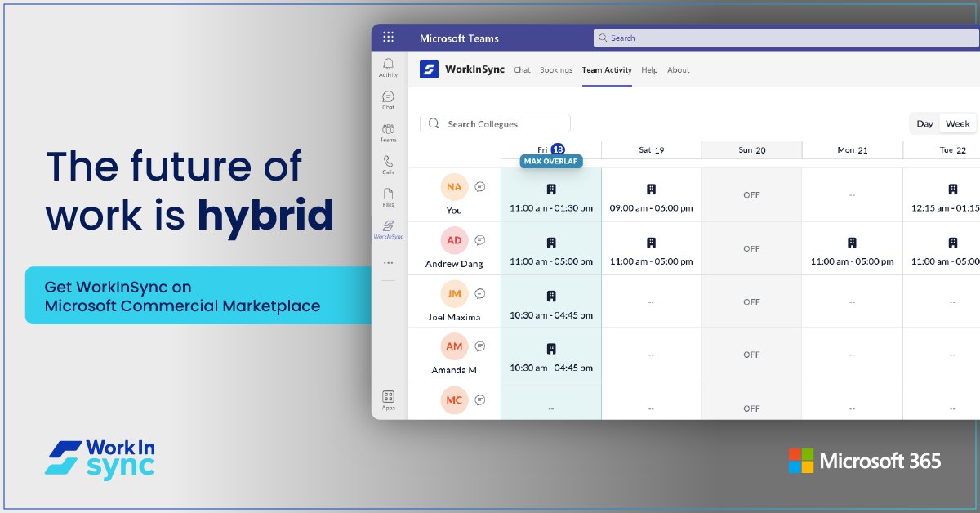Click the Microsoft 365 logo
980x513 pixels.
click(865, 461)
